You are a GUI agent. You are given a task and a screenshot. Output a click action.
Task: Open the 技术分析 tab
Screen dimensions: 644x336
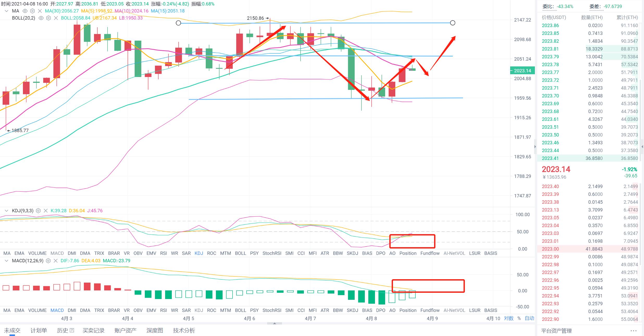(184, 331)
